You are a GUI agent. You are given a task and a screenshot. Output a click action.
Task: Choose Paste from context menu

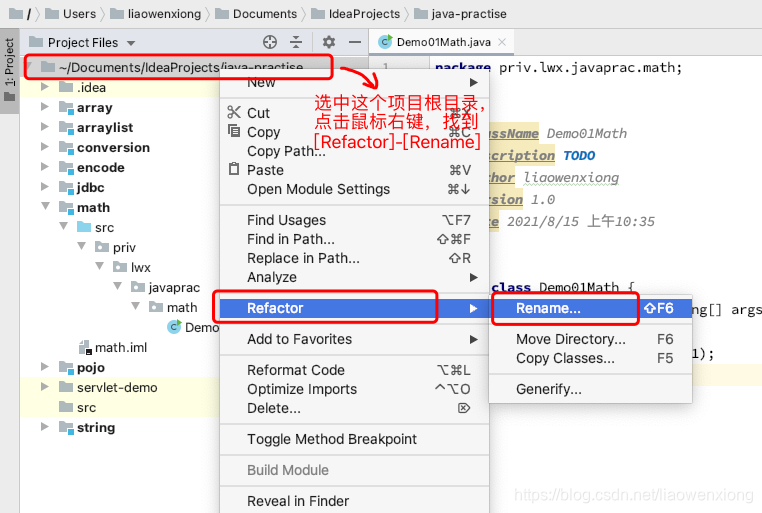pyautogui.click(x=354, y=170)
